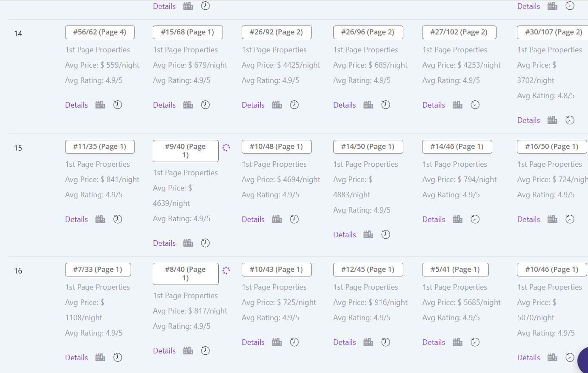Screen dimensions: 588x373
Task: Open Details link under #56/62 (Page 4)
Action: [x=77, y=105]
